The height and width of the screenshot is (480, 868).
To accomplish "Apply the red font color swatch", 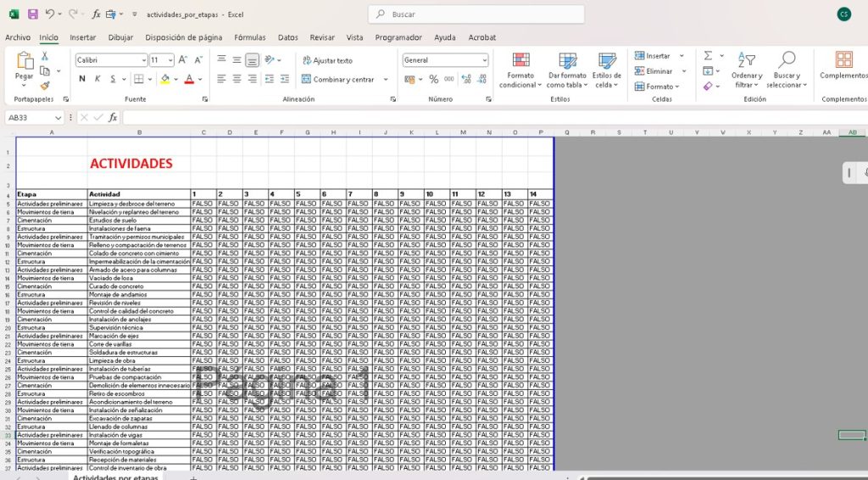I will tap(189, 79).
